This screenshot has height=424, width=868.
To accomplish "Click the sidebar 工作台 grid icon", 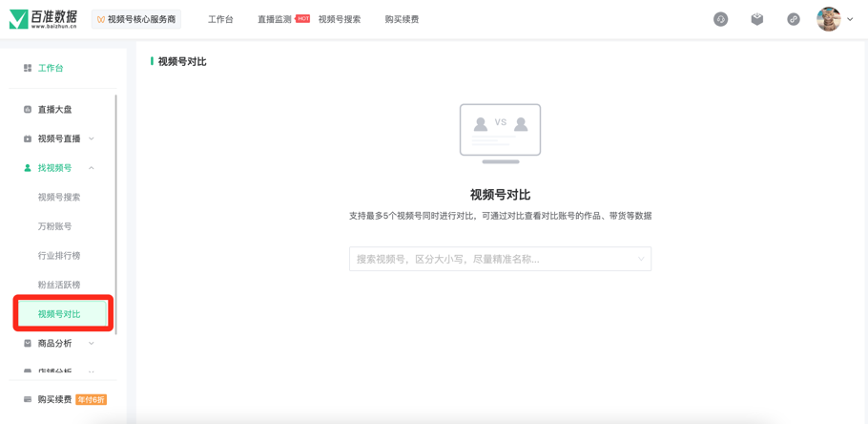I will point(27,68).
